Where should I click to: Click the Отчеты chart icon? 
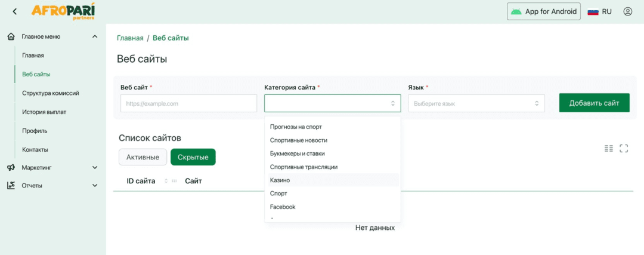(11, 186)
